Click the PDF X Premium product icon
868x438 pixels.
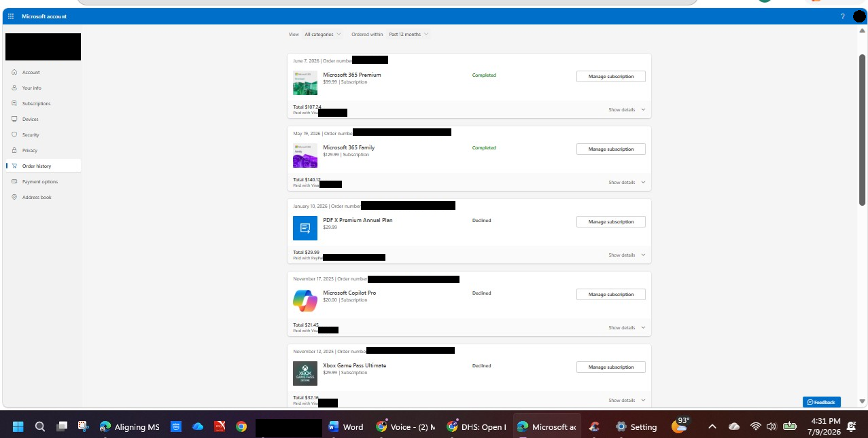(305, 228)
